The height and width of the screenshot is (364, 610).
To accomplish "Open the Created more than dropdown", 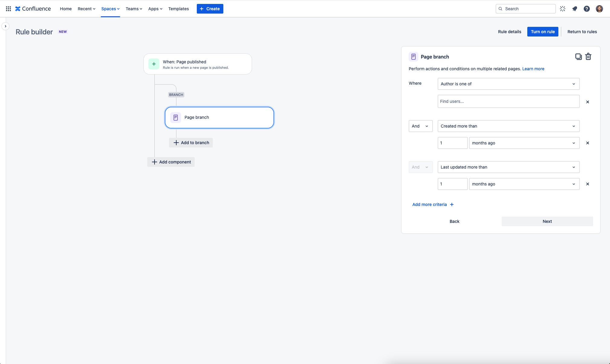I will (509, 126).
